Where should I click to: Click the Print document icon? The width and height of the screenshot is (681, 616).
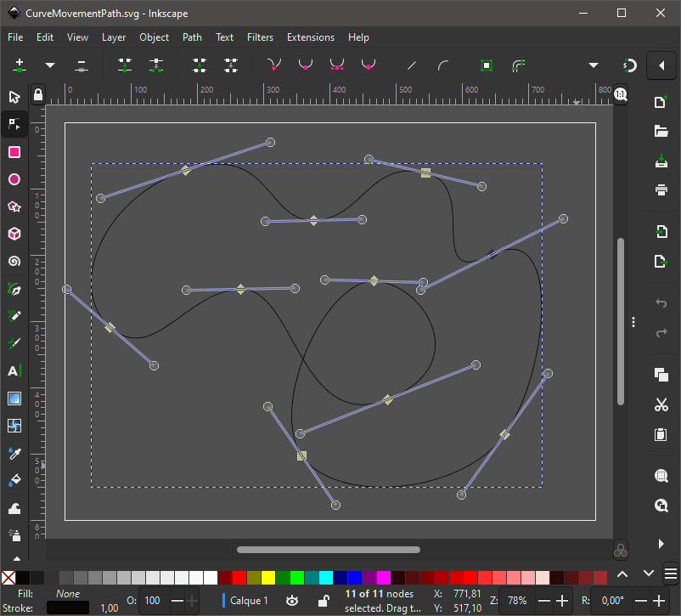point(661,189)
